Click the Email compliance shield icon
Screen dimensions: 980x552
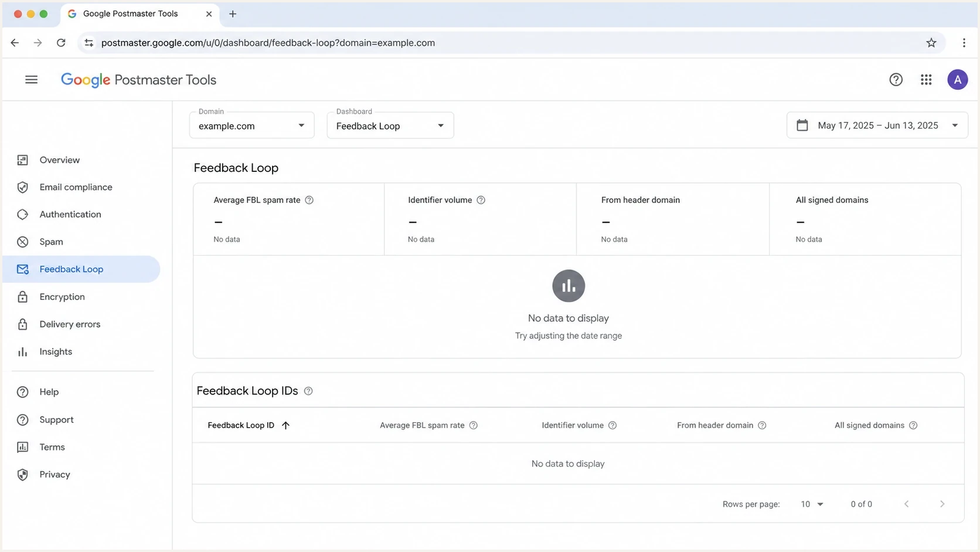pos(23,187)
